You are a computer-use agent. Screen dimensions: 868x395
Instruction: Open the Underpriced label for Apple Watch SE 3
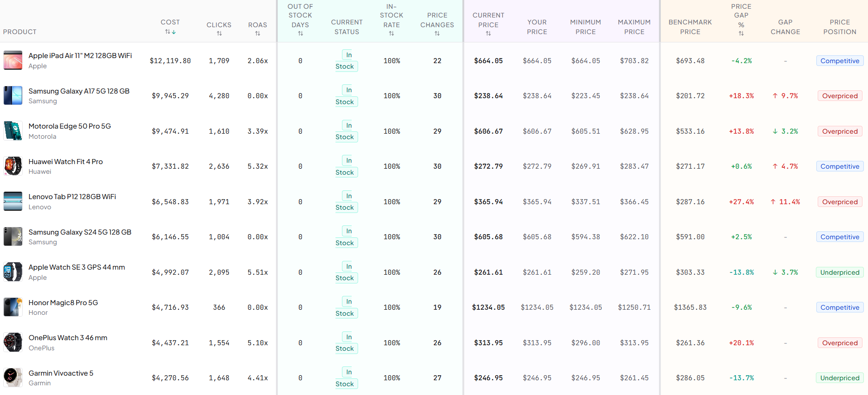(x=839, y=272)
